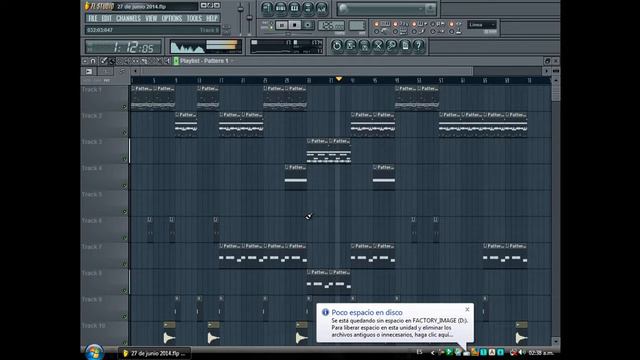Toggle the Track 3 mute switch

tap(124, 159)
